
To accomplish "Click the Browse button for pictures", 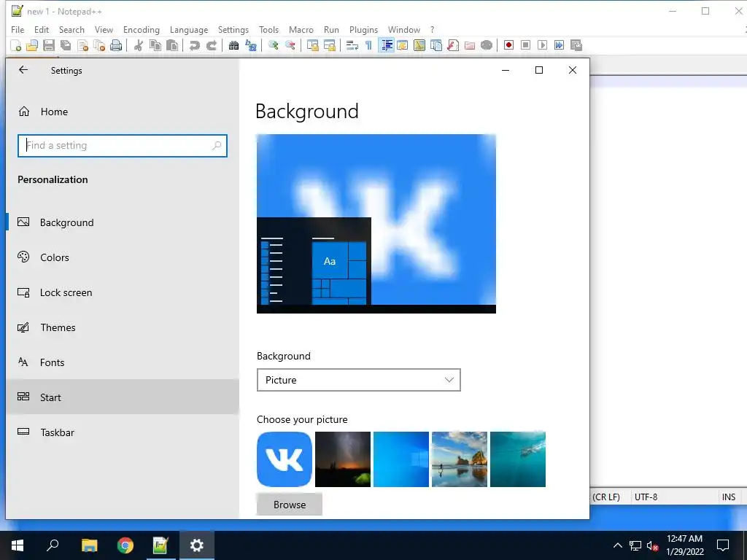I will point(290,505).
